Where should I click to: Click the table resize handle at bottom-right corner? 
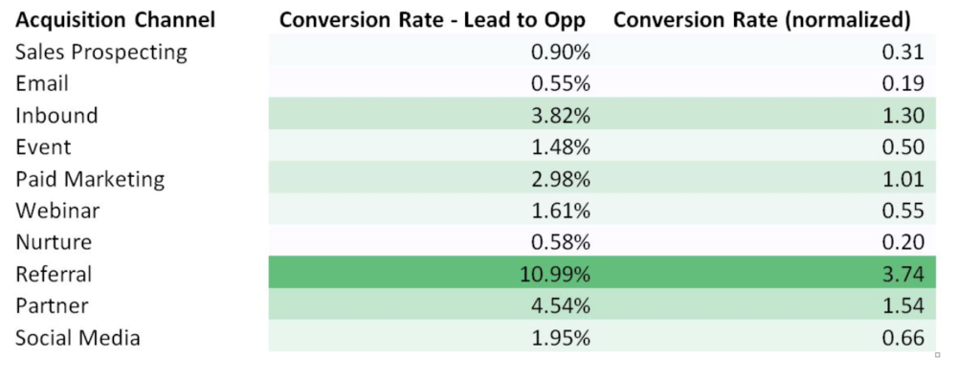click(x=938, y=355)
